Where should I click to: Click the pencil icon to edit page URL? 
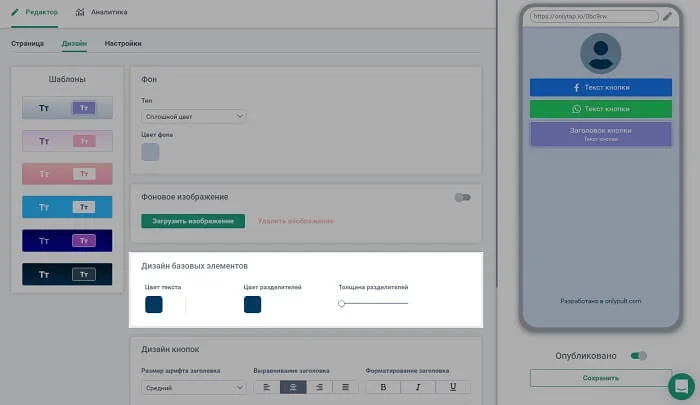(x=668, y=16)
